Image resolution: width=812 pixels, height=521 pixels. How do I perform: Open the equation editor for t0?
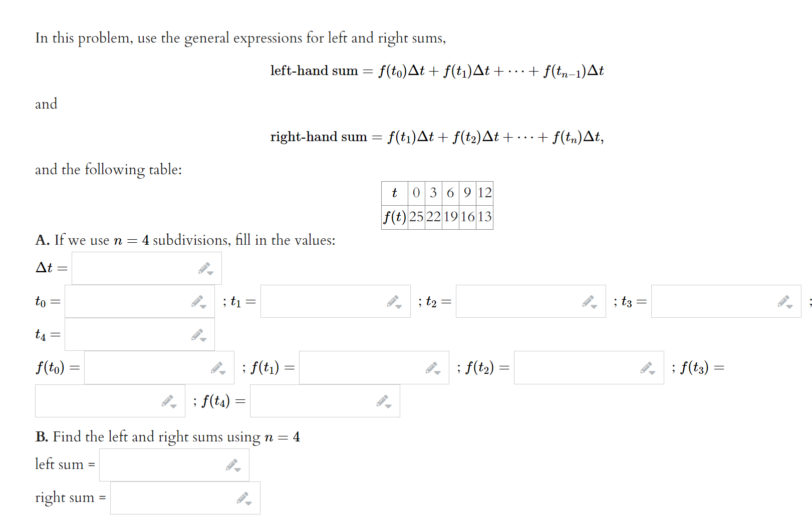point(198,302)
